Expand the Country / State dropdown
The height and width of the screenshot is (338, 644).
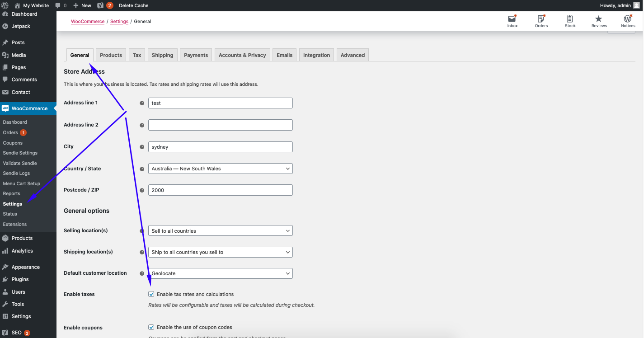[220, 169]
